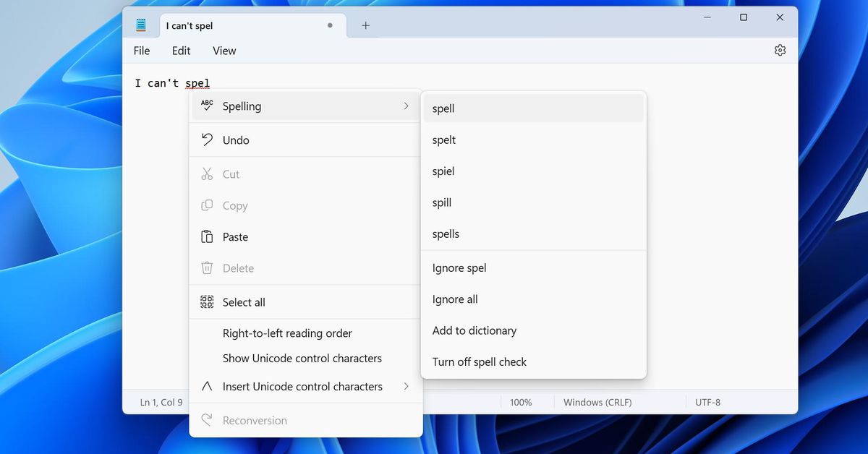Click the UTF-8 encoding indicator

707,402
